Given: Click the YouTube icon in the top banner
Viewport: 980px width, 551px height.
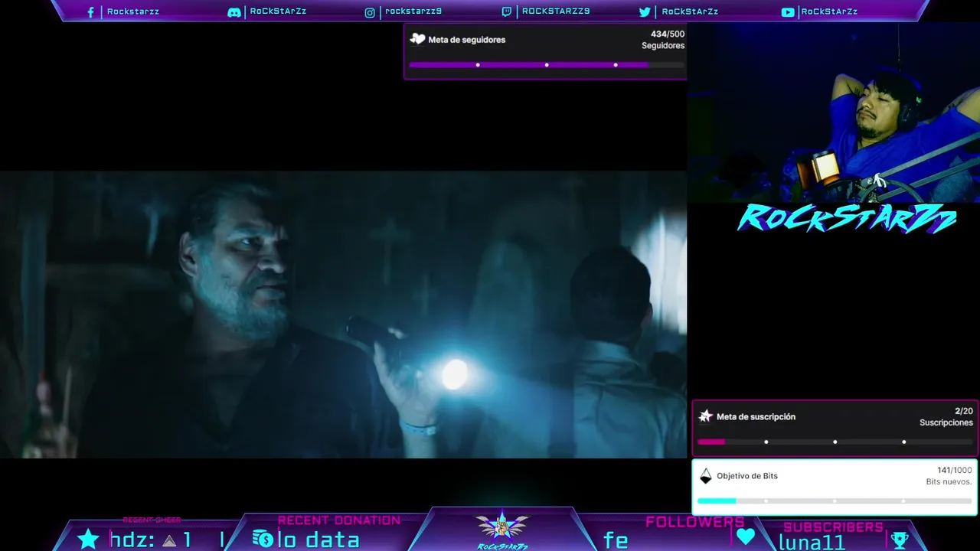Looking at the screenshot, I should [788, 12].
